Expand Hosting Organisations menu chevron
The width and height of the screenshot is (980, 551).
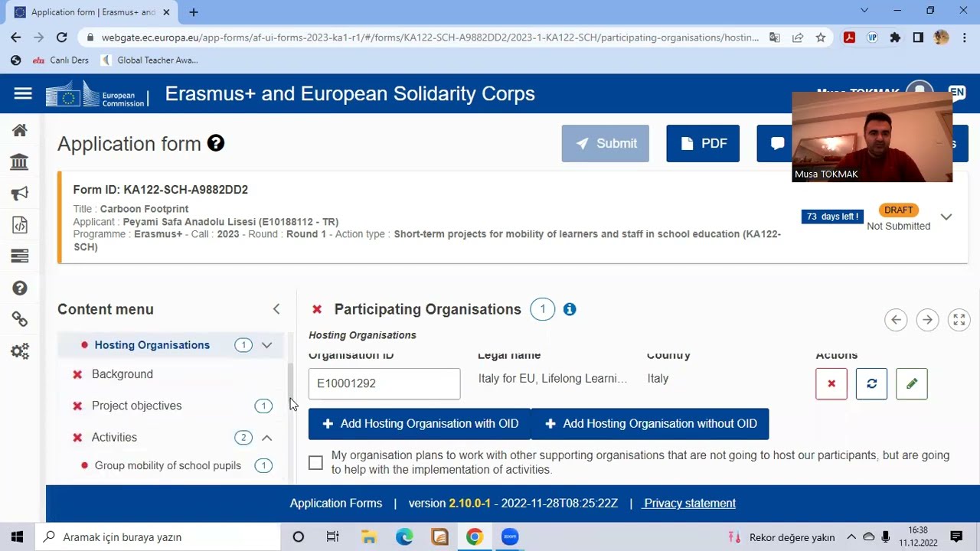[266, 345]
